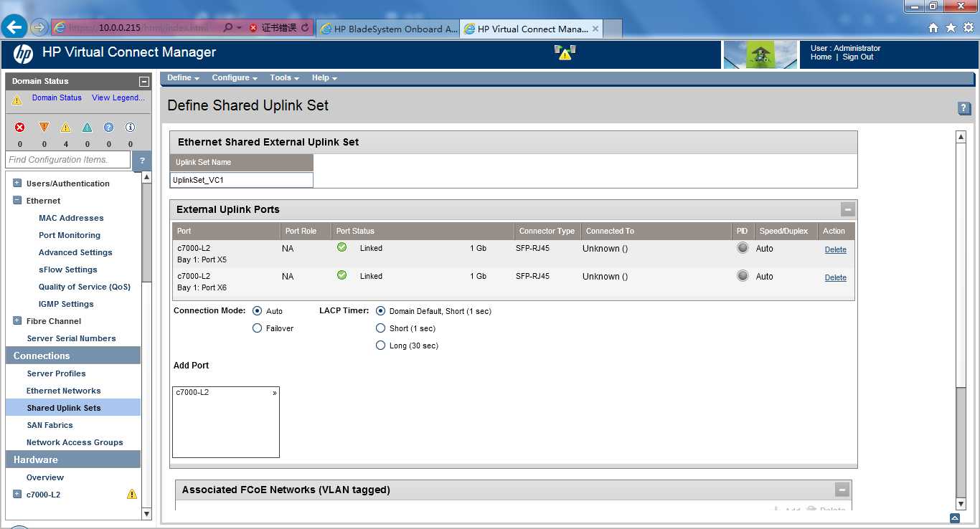Open the Configure menu
980x529 pixels.
235,78
